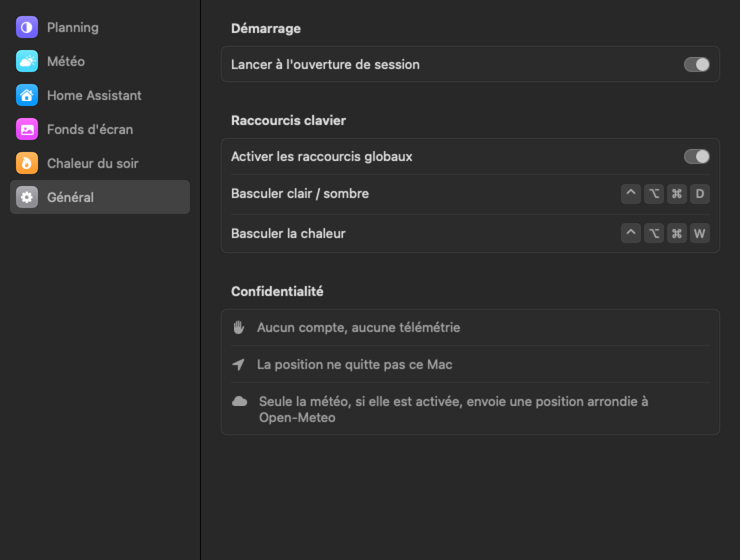Click the Chaleur du soir flame icon

point(27,163)
